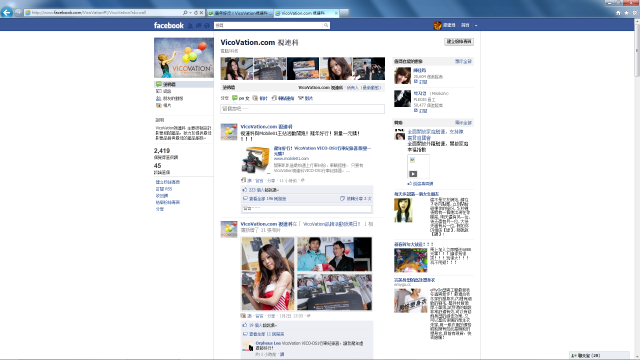Open third photo strip thumbnail of boxes
640x360 pixels.
302,69
